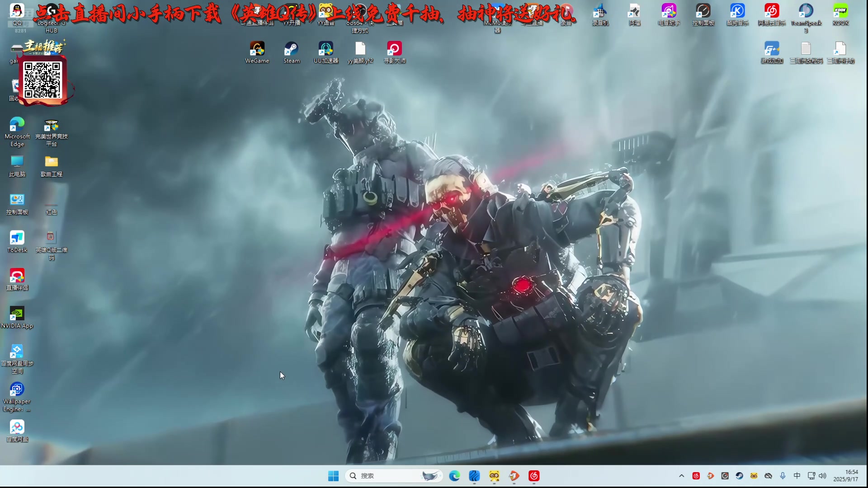This screenshot has height=488, width=868.
Task: Select the 此电脑 desktop icon
Action: pyautogui.click(x=17, y=166)
